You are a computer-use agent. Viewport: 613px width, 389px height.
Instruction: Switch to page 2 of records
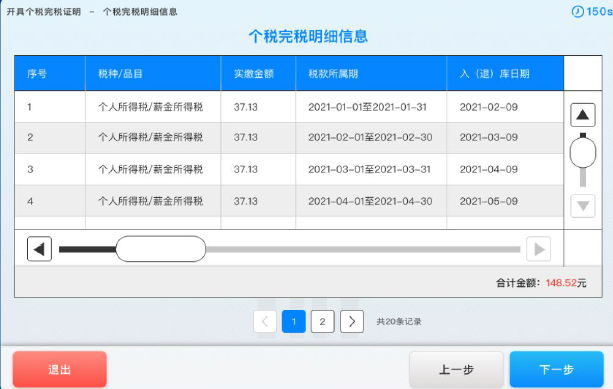point(323,321)
